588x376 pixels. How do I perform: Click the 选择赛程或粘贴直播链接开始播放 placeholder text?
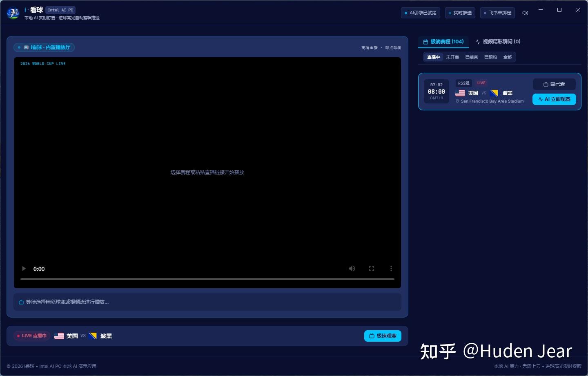click(x=207, y=172)
